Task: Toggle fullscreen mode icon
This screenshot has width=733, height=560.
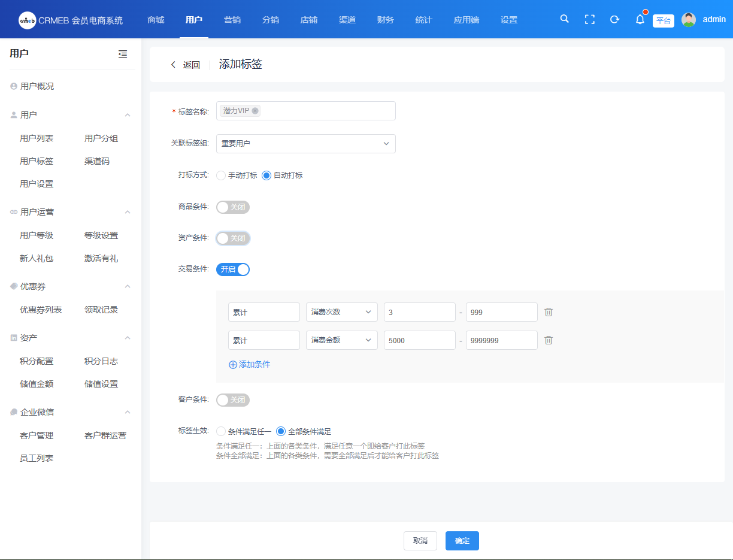Action: 589,19
